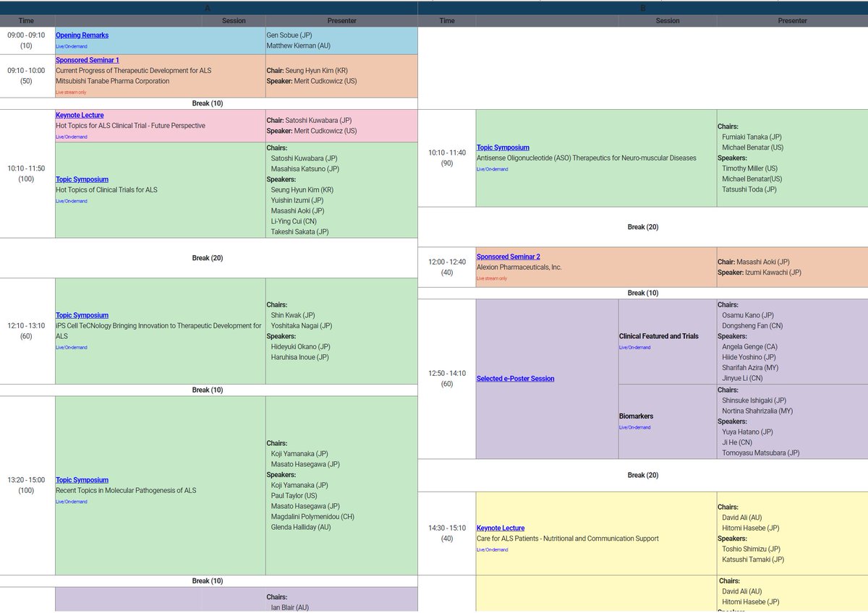
Task: Open the Topic Symposium link for Recent Topics in Molecular Pathogenesis
Action: (x=82, y=480)
